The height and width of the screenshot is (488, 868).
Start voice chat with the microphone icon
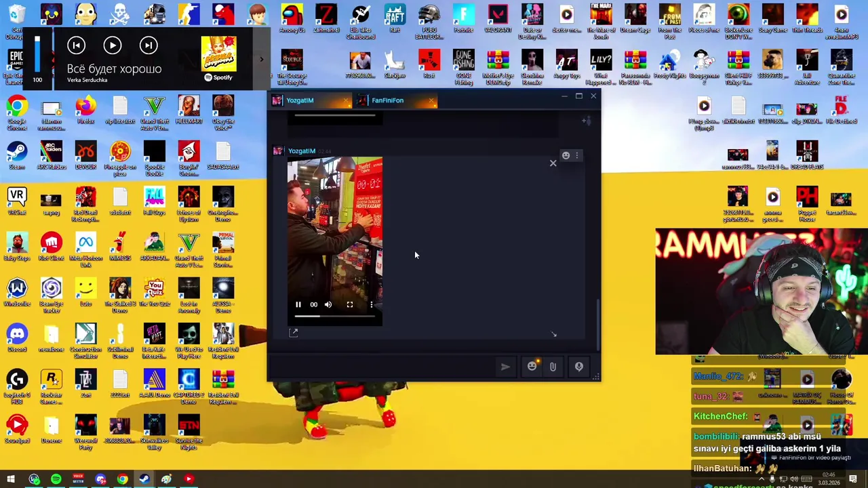[x=579, y=367]
